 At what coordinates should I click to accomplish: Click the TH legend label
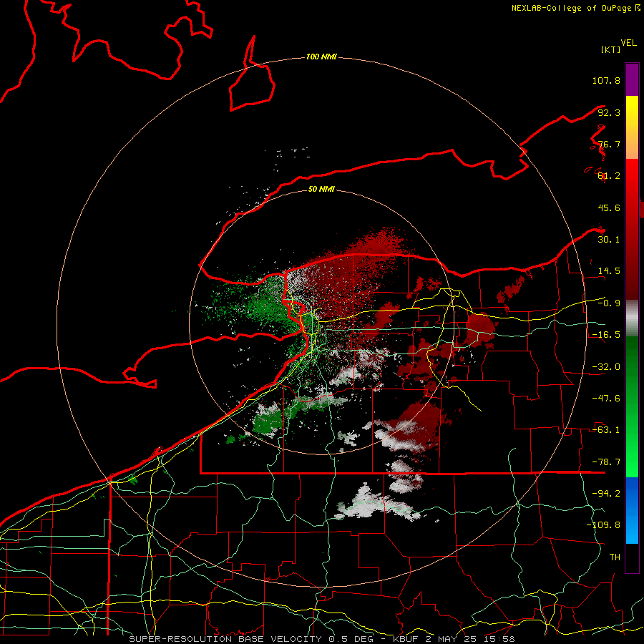[615, 557]
